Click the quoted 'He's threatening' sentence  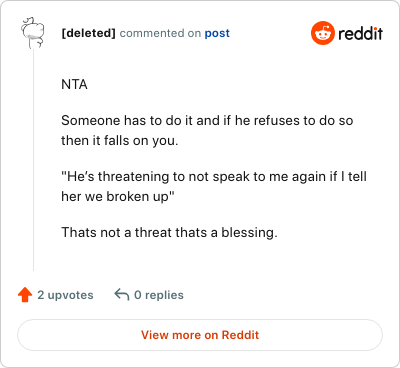tap(214, 186)
